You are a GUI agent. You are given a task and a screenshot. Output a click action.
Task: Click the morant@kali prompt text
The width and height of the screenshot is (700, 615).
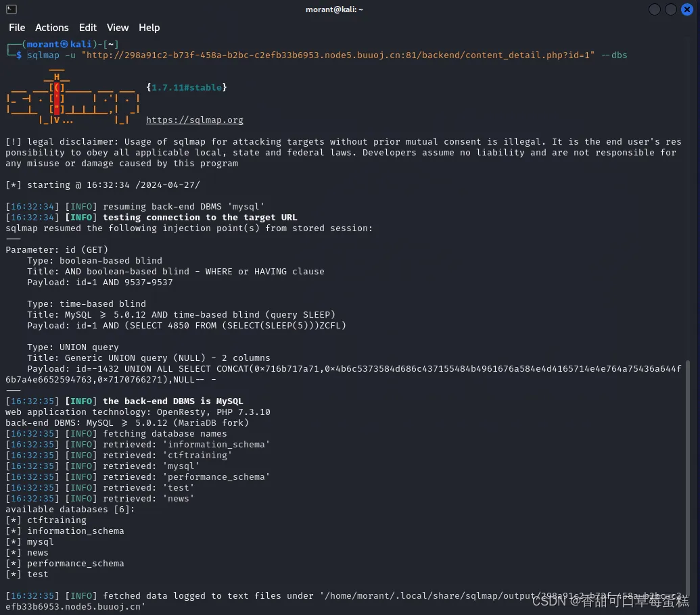pyautogui.click(x=59, y=44)
